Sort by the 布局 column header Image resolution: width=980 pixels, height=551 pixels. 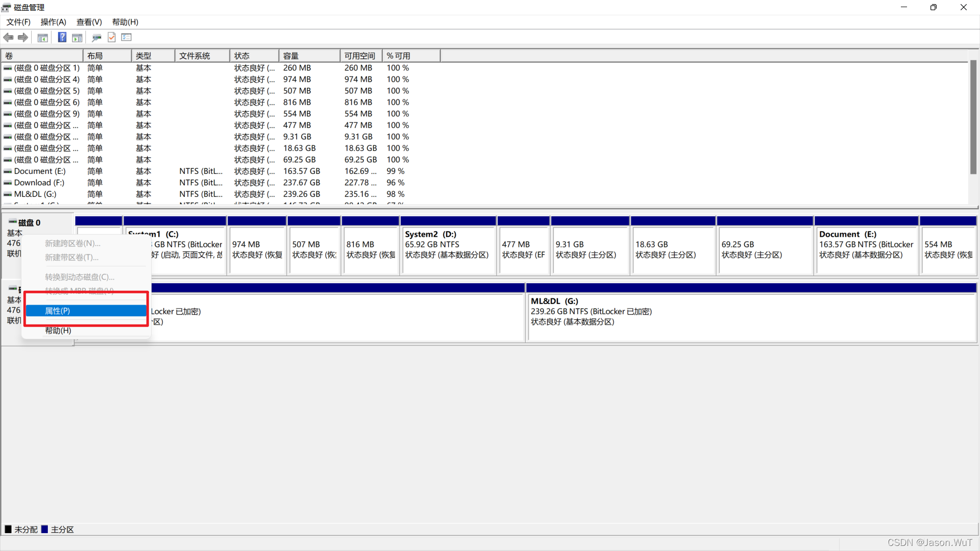(x=107, y=56)
